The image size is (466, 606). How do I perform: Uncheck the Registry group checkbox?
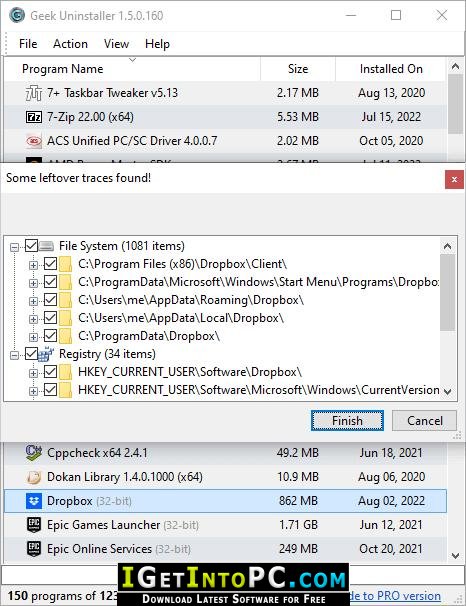(x=31, y=354)
